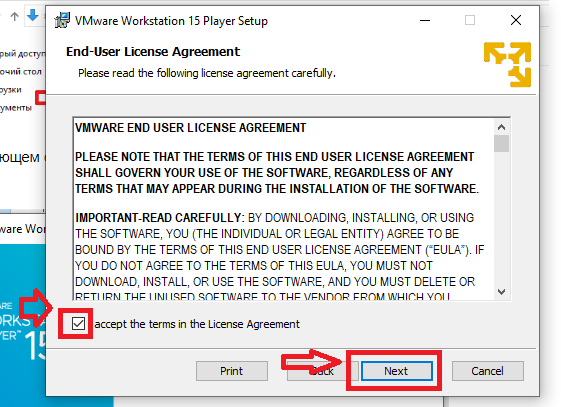561x407 pixels.
Task: Click the VMware yellow arrows logo
Action: tap(507, 64)
